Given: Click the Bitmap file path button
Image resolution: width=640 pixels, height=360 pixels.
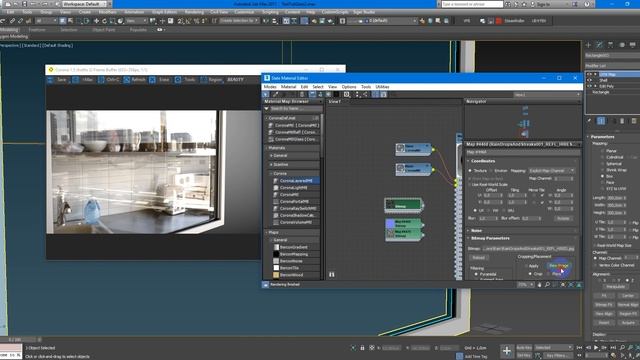Looking at the screenshot, I should 529,249.
